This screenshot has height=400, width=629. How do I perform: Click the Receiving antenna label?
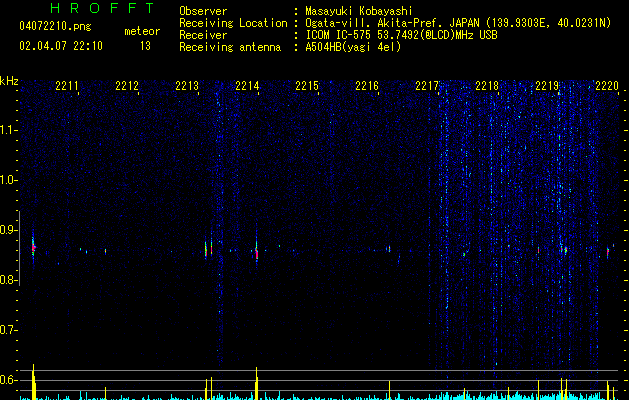click(x=230, y=47)
